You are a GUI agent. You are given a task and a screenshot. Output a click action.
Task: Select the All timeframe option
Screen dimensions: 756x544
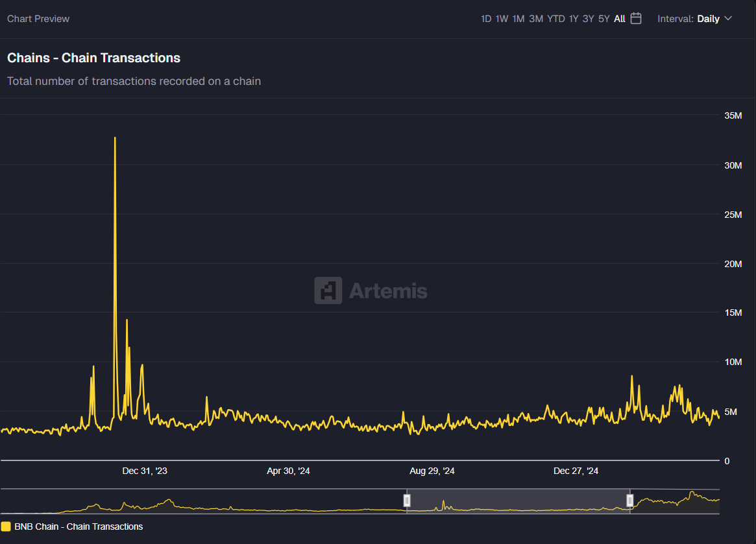[621, 19]
